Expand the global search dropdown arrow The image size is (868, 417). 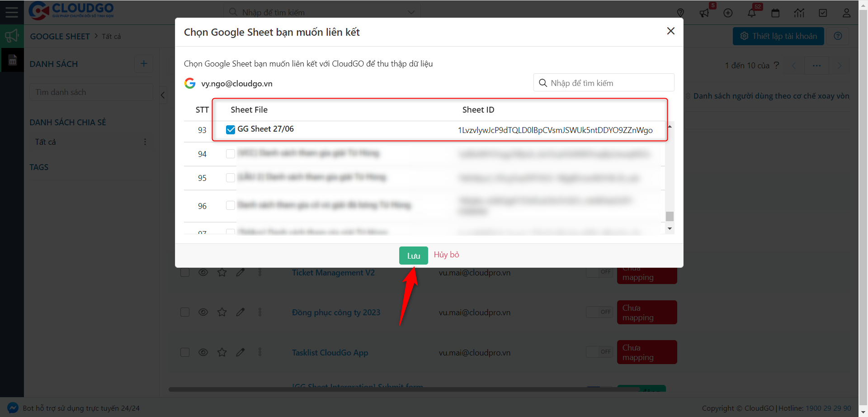tap(411, 12)
